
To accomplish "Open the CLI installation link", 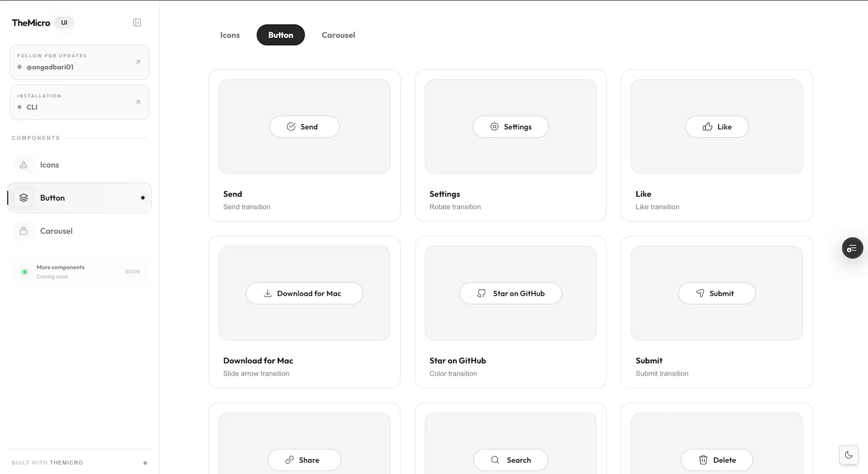I will (79, 102).
